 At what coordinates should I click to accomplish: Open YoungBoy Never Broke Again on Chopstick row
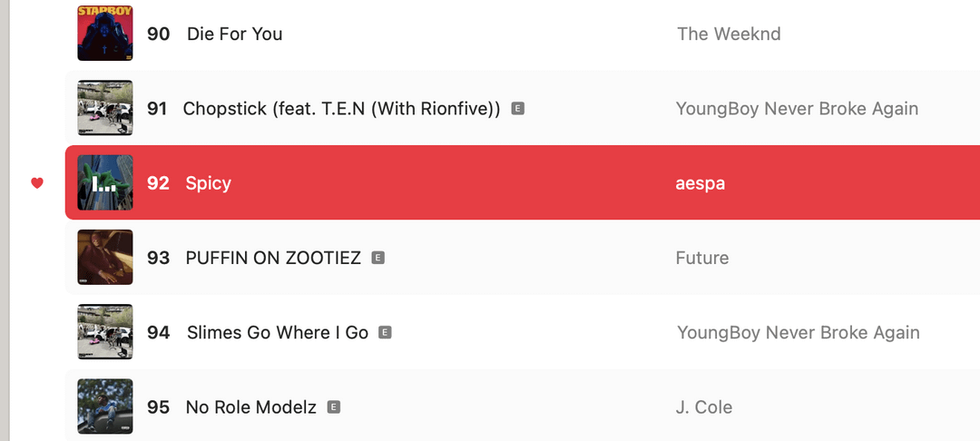(x=797, y=109)
